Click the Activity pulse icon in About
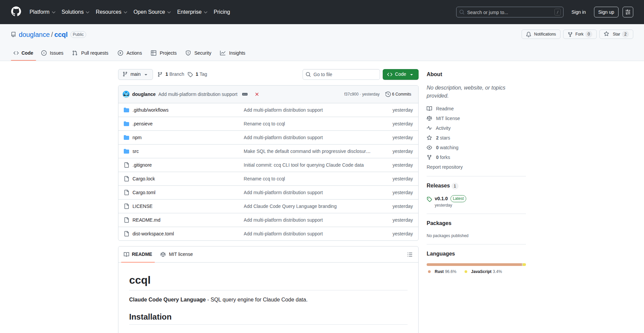Screen dimensions: 644x333 pos(429,128)
